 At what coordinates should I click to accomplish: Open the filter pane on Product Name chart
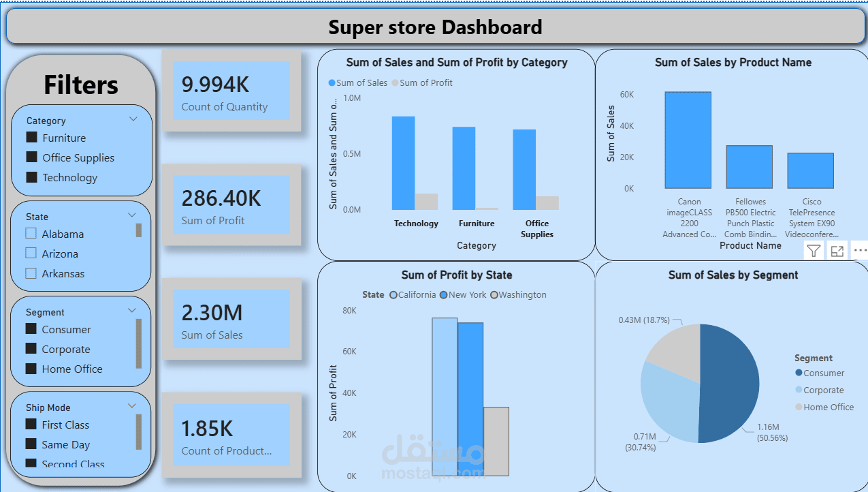(813, 250)
